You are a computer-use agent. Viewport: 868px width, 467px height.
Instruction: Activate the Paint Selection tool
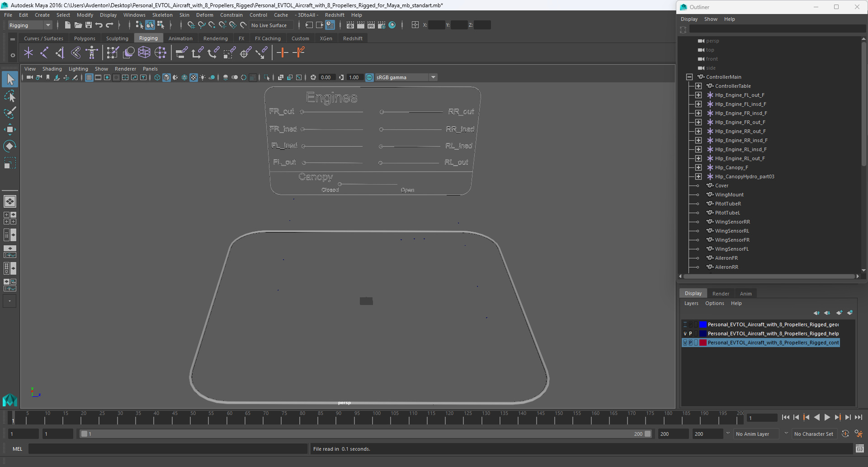click(x=10, y=113)
